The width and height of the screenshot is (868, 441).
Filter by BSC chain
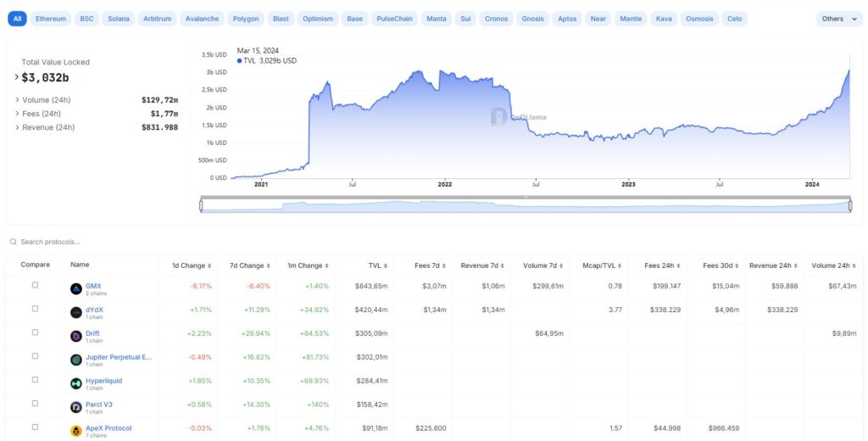point(87,19)
